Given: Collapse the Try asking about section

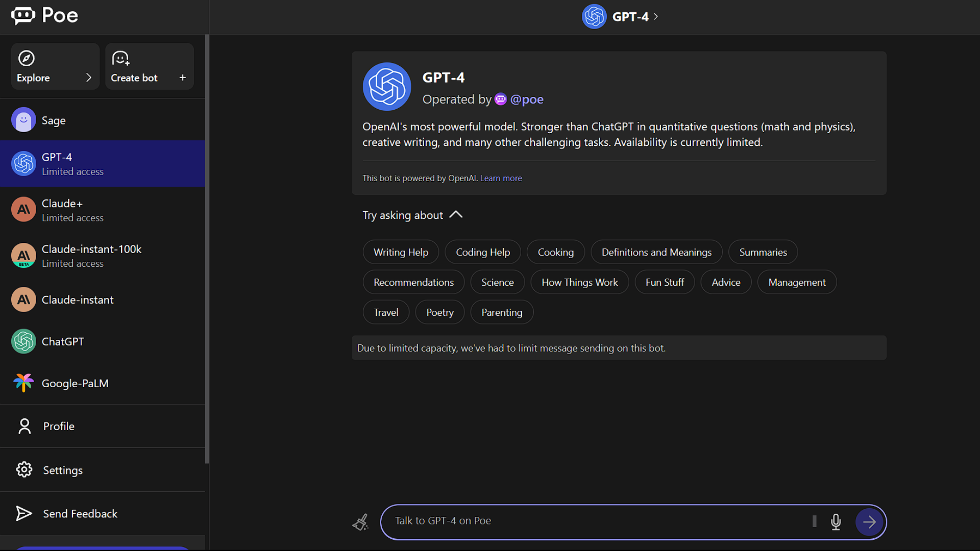Looking at the screenshot, I should 456,215.
